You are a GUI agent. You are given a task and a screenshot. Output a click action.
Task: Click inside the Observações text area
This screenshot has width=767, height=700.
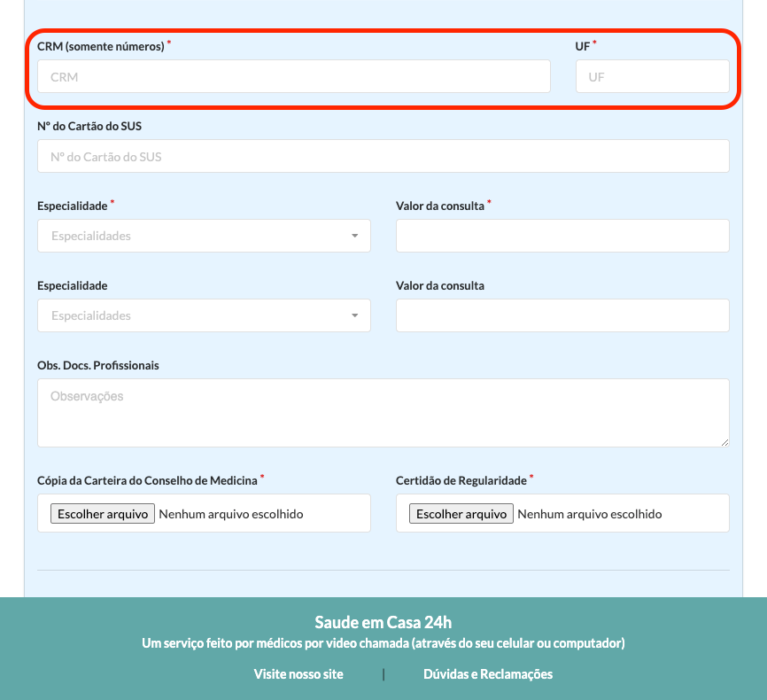[383, 413]
